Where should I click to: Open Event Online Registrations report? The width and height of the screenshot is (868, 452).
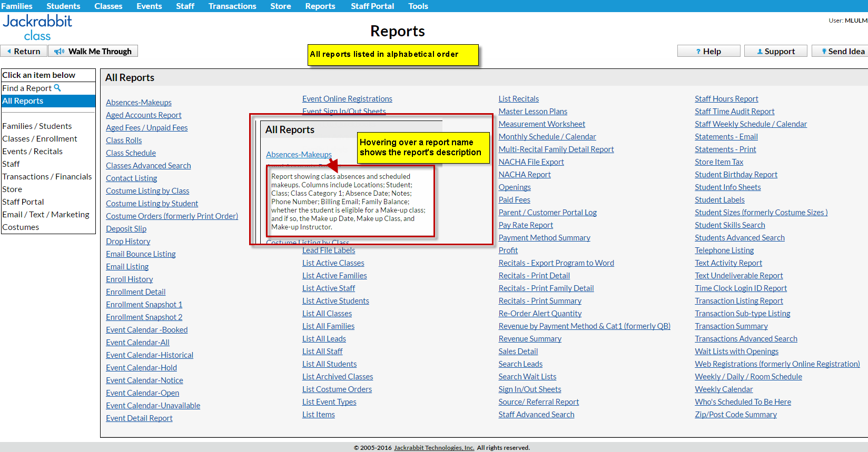pos(347,99)
